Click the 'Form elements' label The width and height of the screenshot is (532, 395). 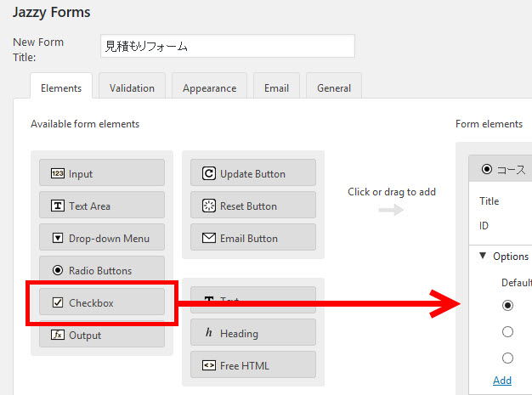489,124
